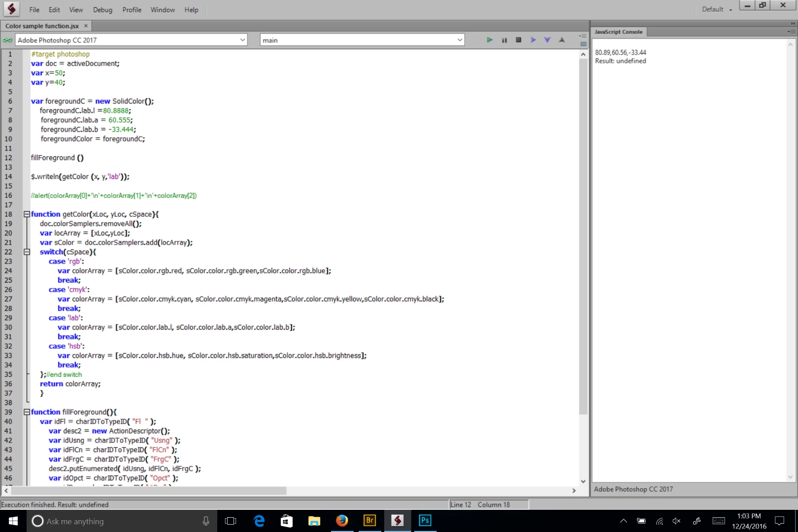Viewport: 798px width, 532px height.
Task: Open the Default workspace dropdown
Action: click(x=717, y=9)
